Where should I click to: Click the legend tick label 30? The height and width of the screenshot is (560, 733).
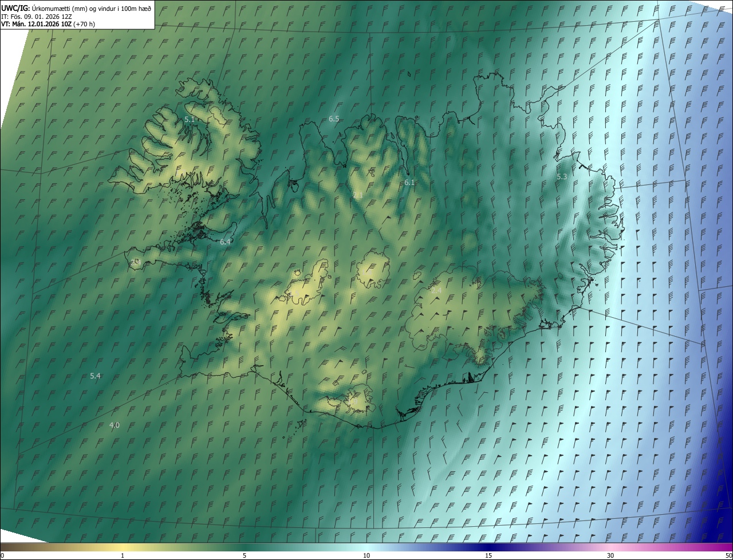[610, 555]
